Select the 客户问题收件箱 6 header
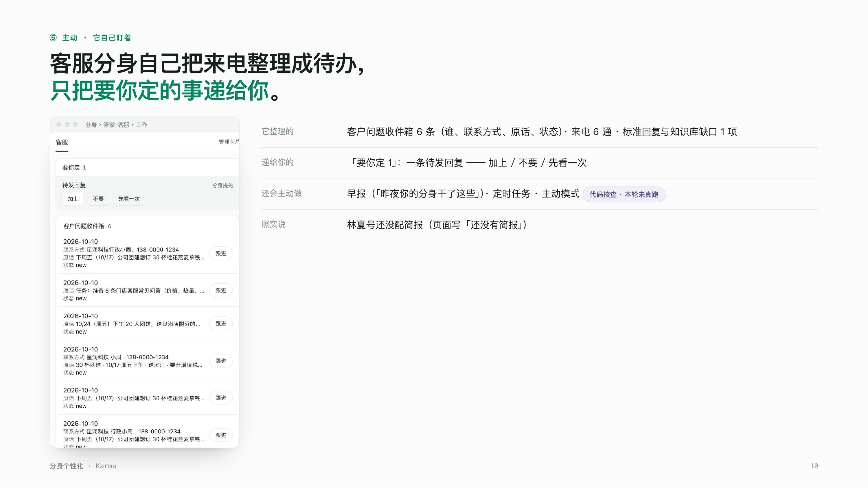This screenshot has width=868, height=488. click(x=87, y=226)
